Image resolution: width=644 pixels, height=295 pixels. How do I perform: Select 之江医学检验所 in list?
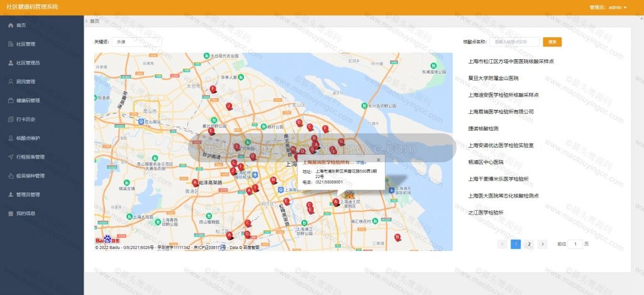(x=486, y=213)
